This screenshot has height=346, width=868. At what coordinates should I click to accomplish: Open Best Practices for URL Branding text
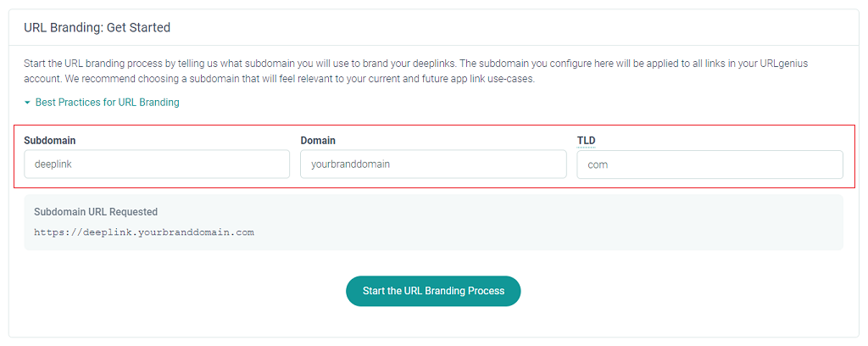pos(108,103)
